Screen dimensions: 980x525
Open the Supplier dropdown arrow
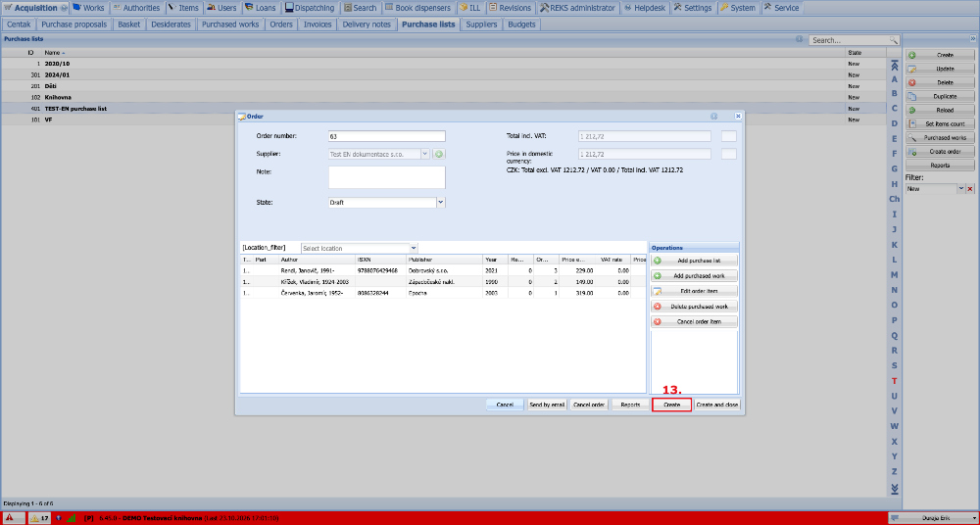(x=425, y=154)
